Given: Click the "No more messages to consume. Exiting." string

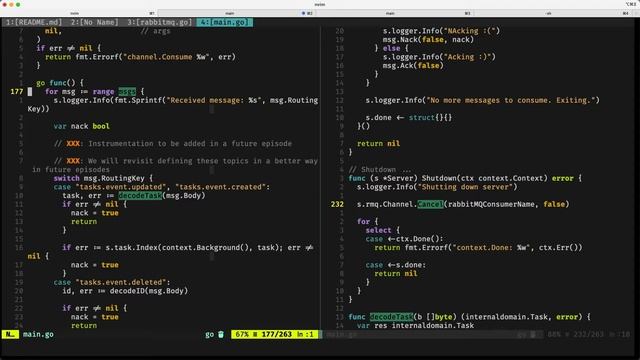Looking at the screenshot, I should pyautogui.click(x=511, y=100).
